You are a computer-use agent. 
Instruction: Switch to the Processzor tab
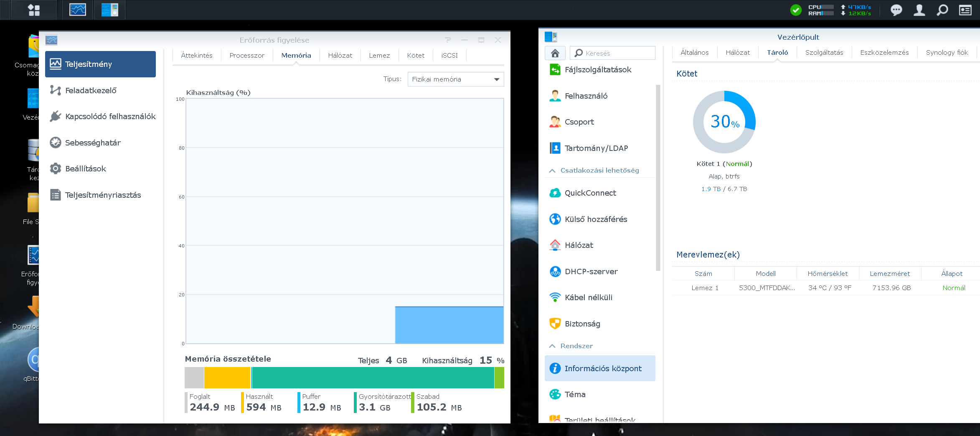tap(246, 55)
